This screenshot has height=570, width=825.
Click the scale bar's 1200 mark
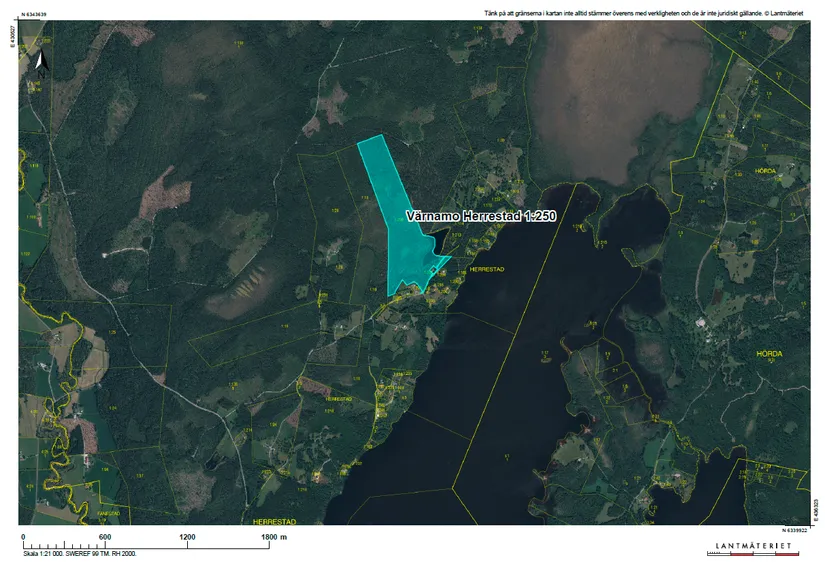coord(187,538)
